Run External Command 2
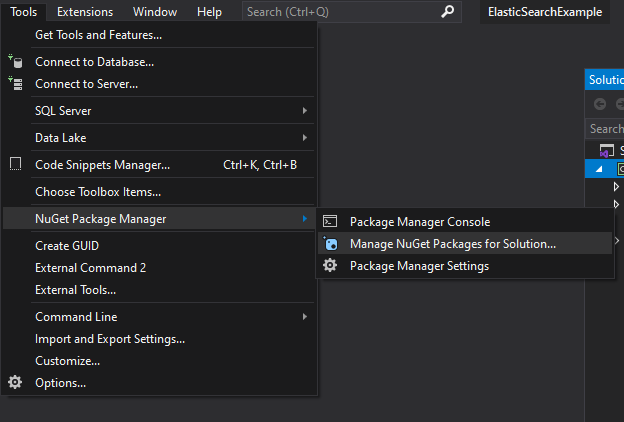Image resolution: width=624 pixels, height=422 pixels. click(159, 268)
